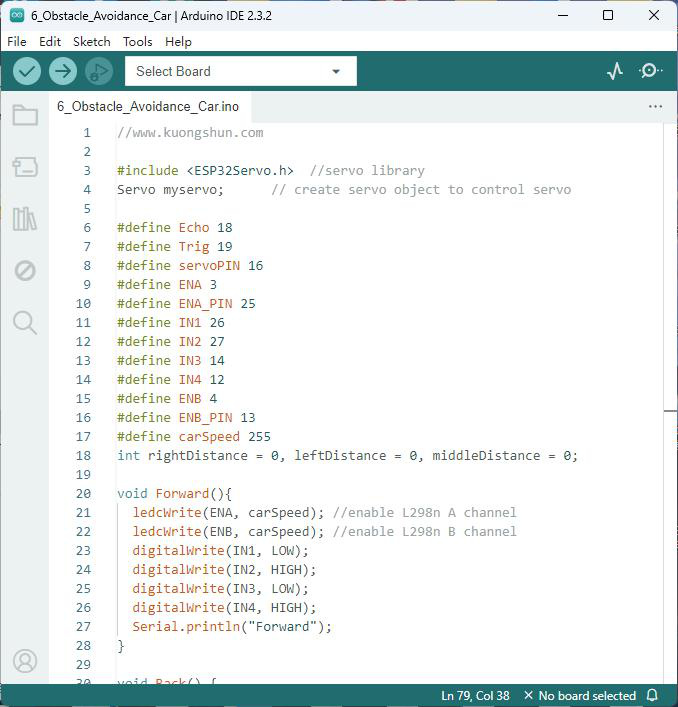Click the #define ENB 4 line
678x707 pixels.
pyautogui.click(x=167, y=398)
